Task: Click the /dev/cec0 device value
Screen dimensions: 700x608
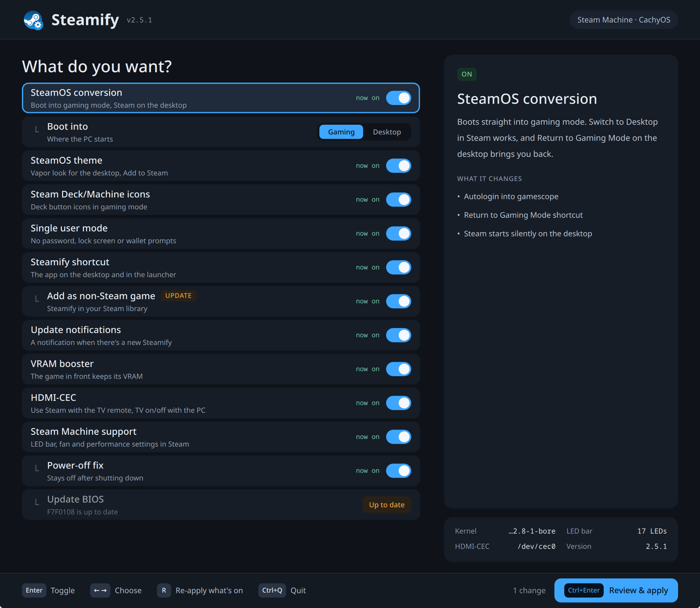Action: (536, 546)
